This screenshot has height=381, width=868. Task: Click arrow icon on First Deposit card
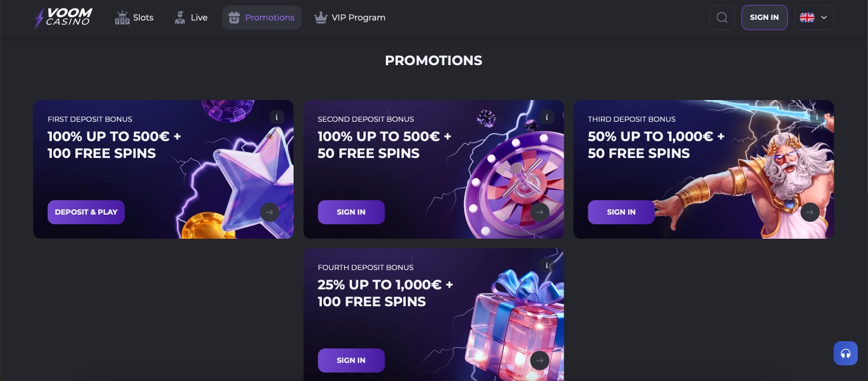pos(269,212)
